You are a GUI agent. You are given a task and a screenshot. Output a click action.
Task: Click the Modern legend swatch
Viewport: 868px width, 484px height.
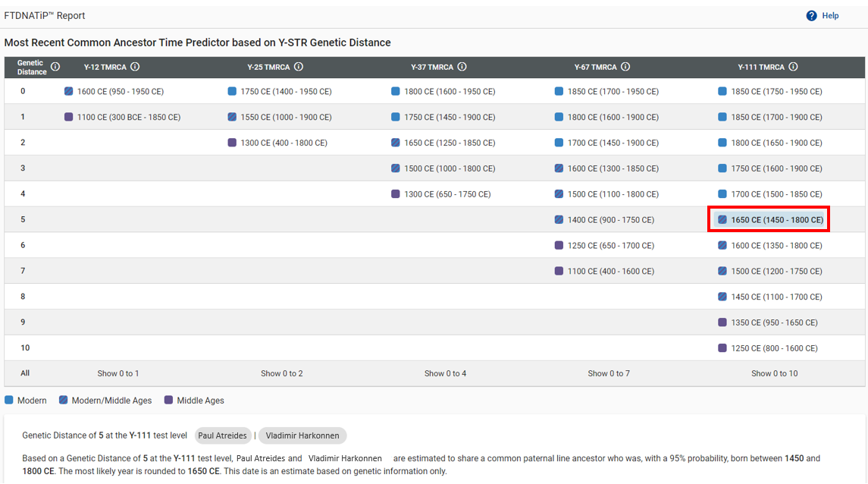point(9,400)
